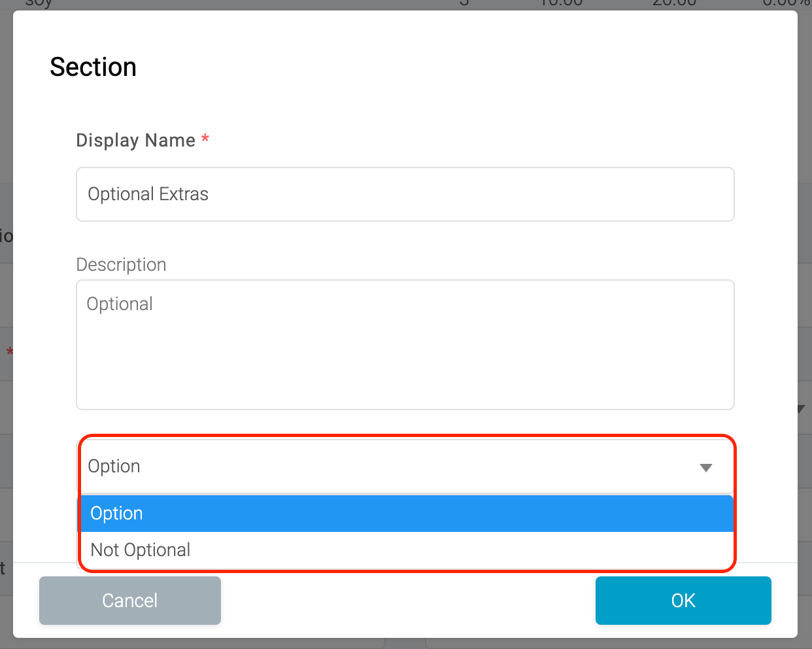Click the dimmed table row above the dialog
This screenshot has width=812, height=649.
point(405,5)
